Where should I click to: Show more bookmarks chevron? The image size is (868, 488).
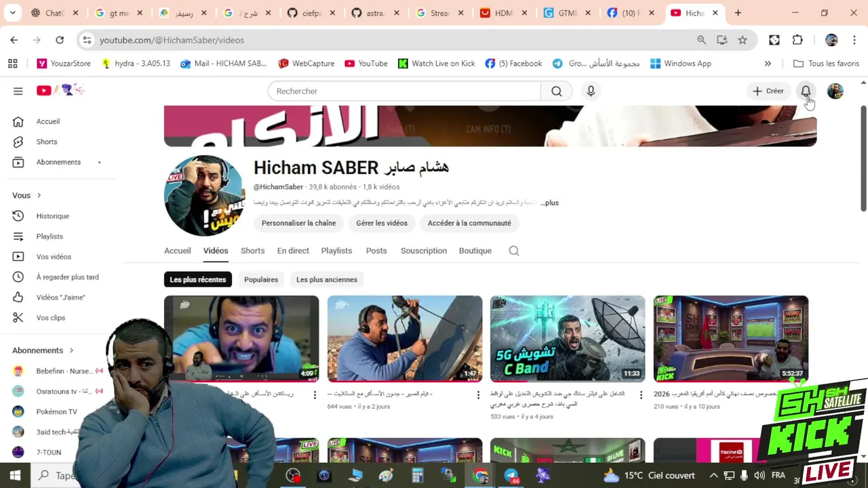point(768,63)
